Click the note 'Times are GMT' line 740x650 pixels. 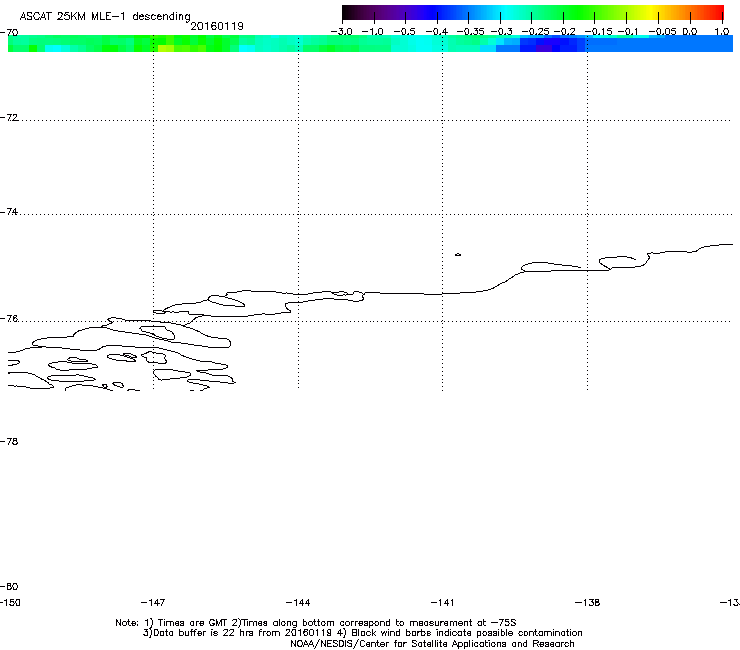click(x=316, y=623)
